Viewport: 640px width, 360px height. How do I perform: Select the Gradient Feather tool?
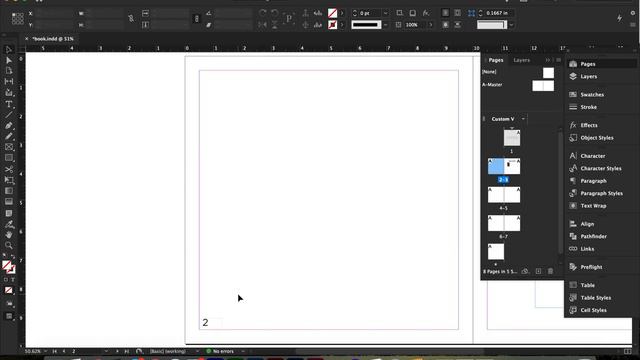(x=9, y=202)
